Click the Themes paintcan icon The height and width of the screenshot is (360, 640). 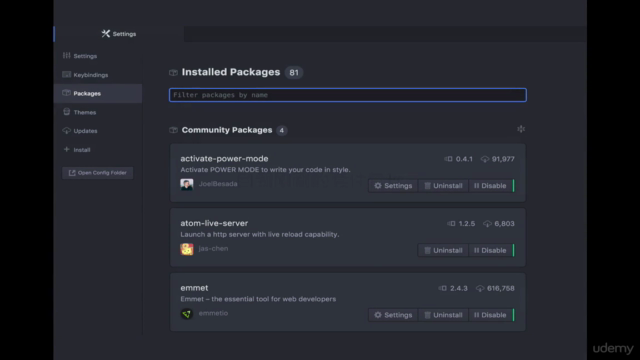click(x=67, y=111)
